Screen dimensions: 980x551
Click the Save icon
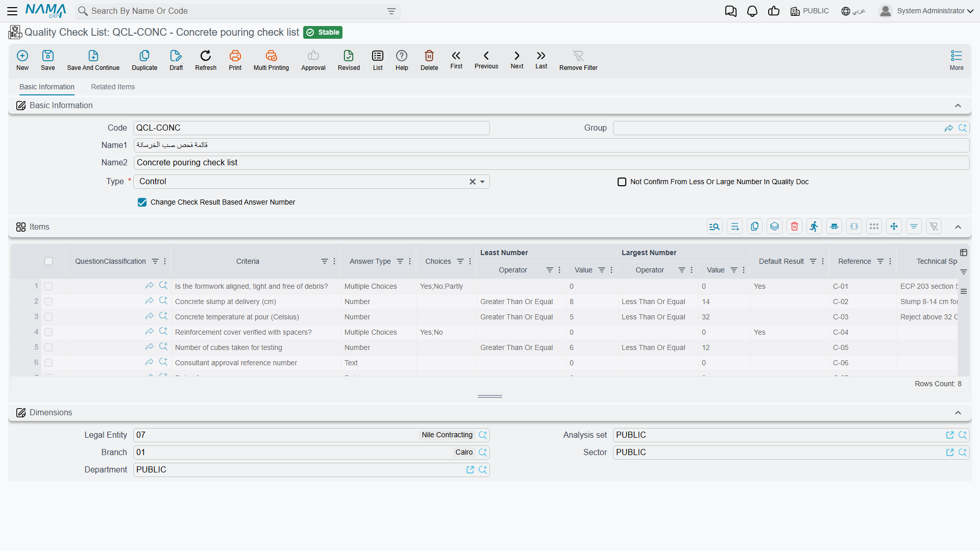48,56
